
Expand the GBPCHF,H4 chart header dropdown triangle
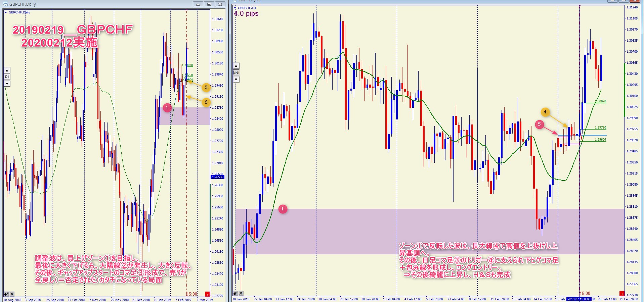[x=235, y=8]
